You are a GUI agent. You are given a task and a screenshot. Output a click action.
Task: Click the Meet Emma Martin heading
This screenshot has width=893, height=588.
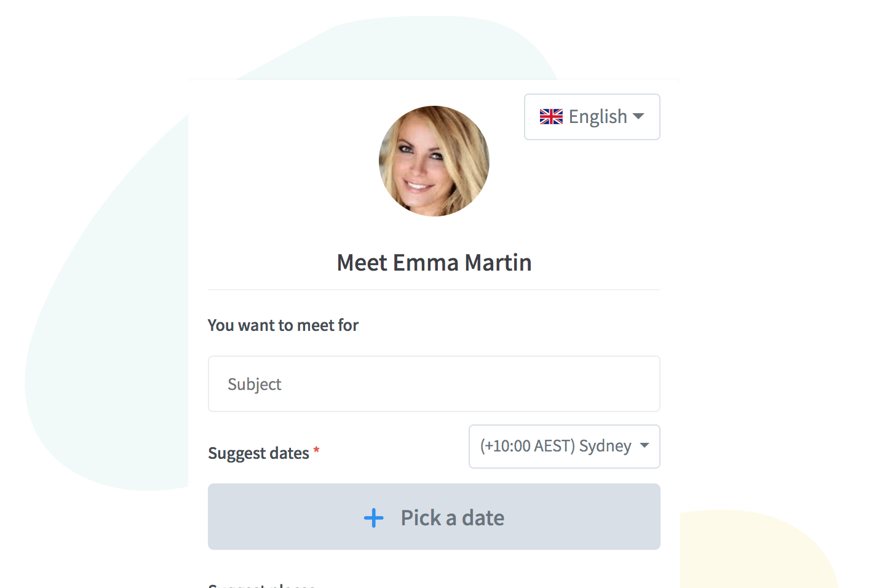[434, 263]
